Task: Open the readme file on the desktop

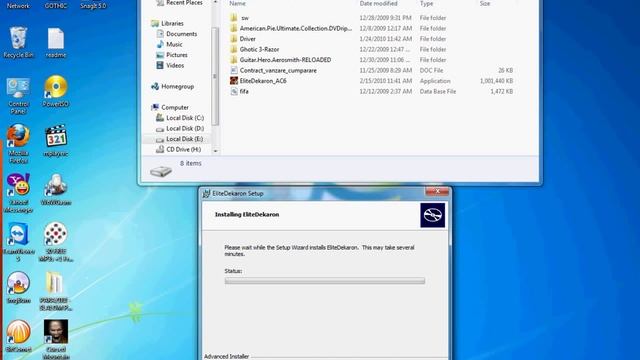Action: [56, 42]
